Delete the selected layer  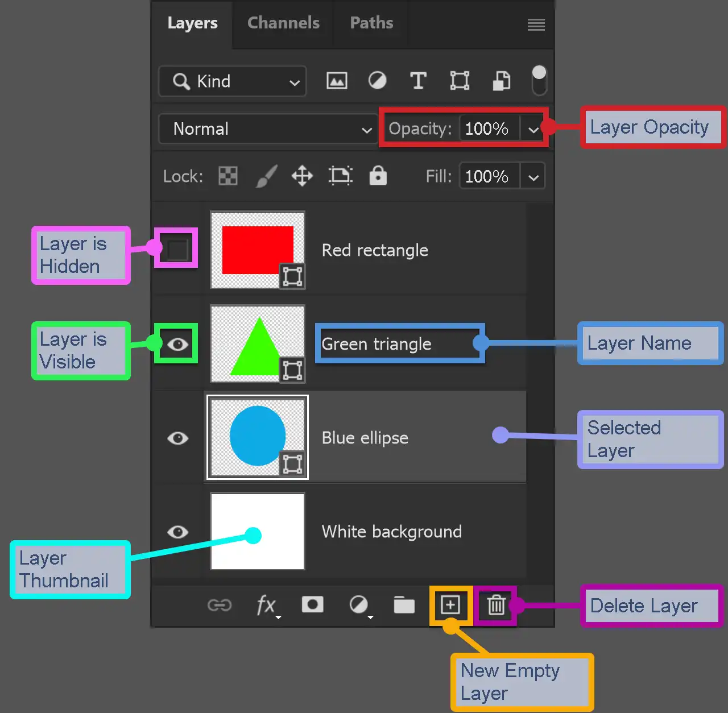[x=495, y=605]
